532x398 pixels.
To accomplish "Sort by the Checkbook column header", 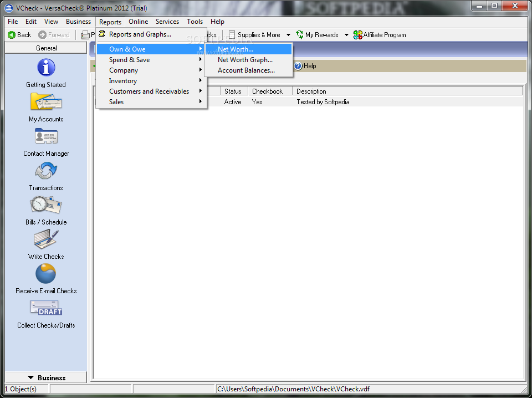I will coord(270,91).
